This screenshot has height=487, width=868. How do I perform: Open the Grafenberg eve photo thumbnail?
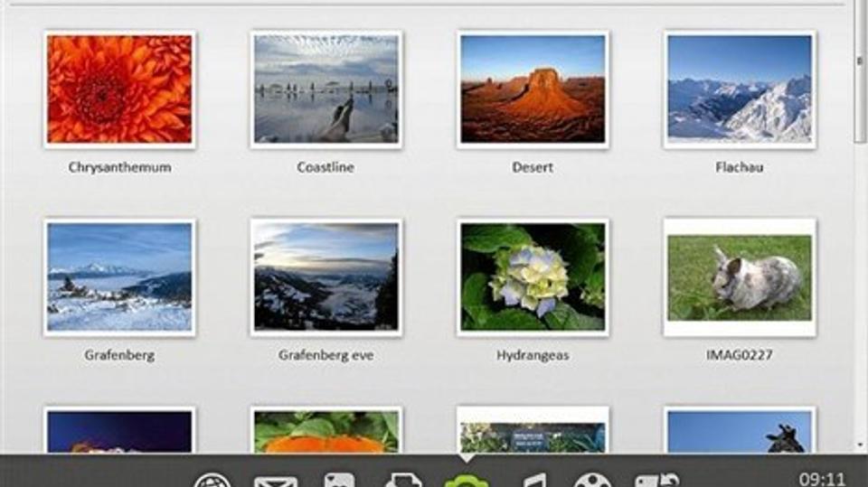(x=326, y=277)
